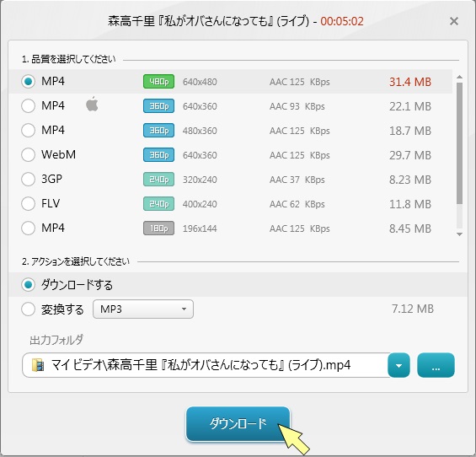Click the 7.12 MB converted size text
The height and width of the screenshot is (457, 476).
point(413,309)
